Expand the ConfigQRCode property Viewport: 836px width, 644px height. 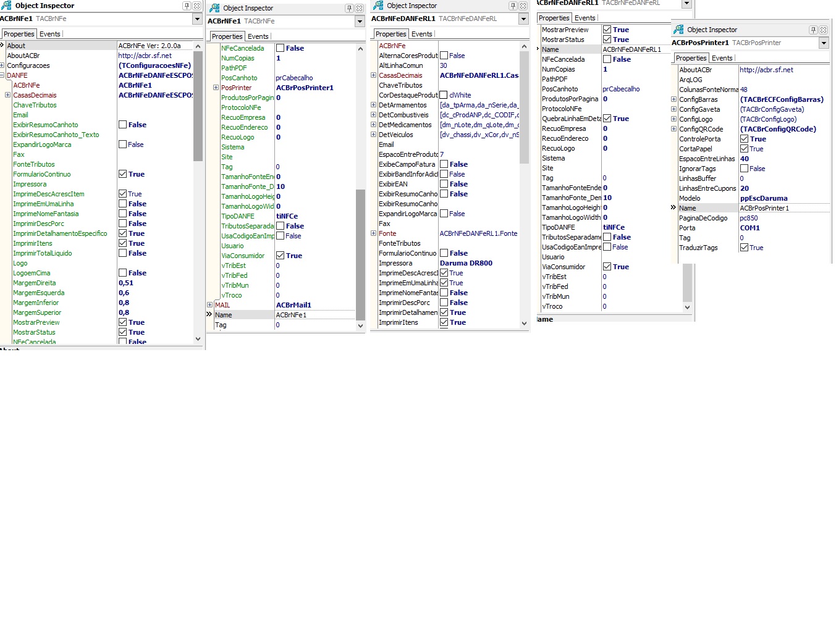coord(673,129)
